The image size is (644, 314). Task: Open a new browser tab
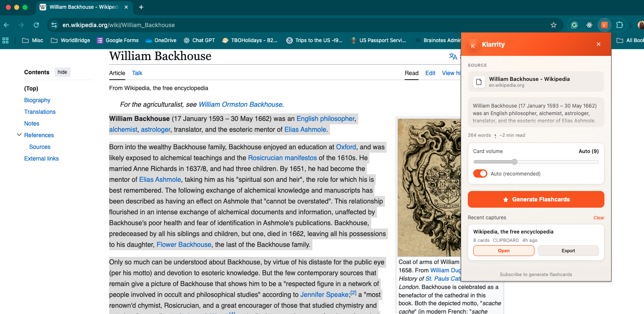[x=141, y=7]
